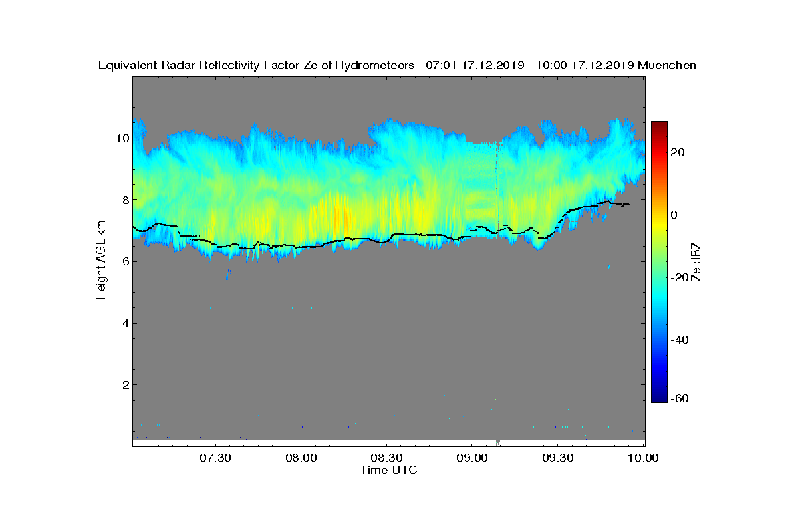Click the 09:30 time tick label
Screen dimensions: 798x532
coord(557,458)
